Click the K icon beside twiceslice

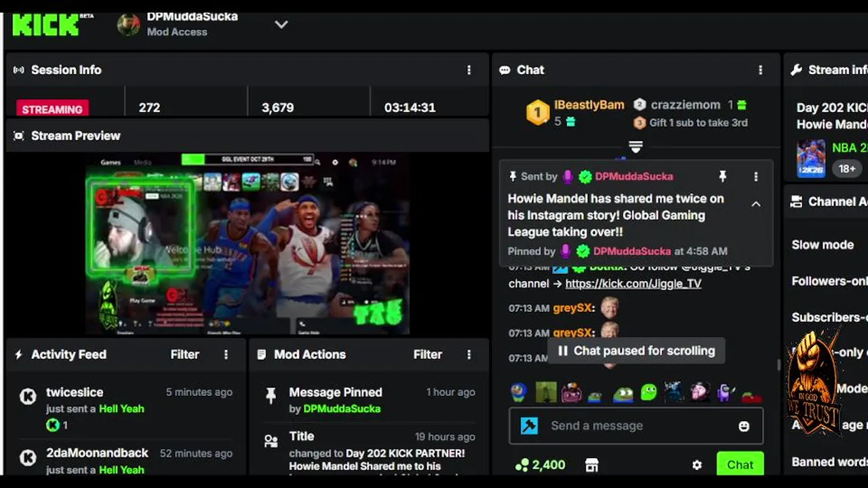click(x=28, y=396)
